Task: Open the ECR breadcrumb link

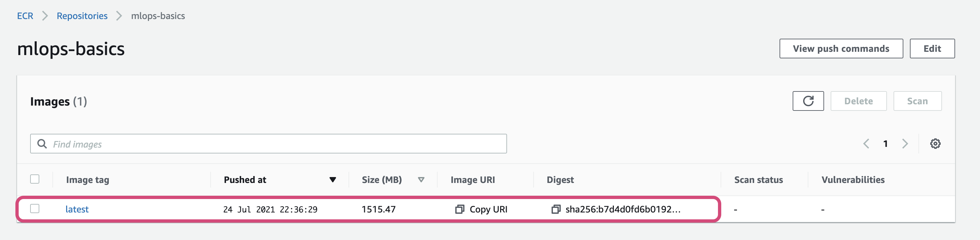Action: click(x=25, y=16)
